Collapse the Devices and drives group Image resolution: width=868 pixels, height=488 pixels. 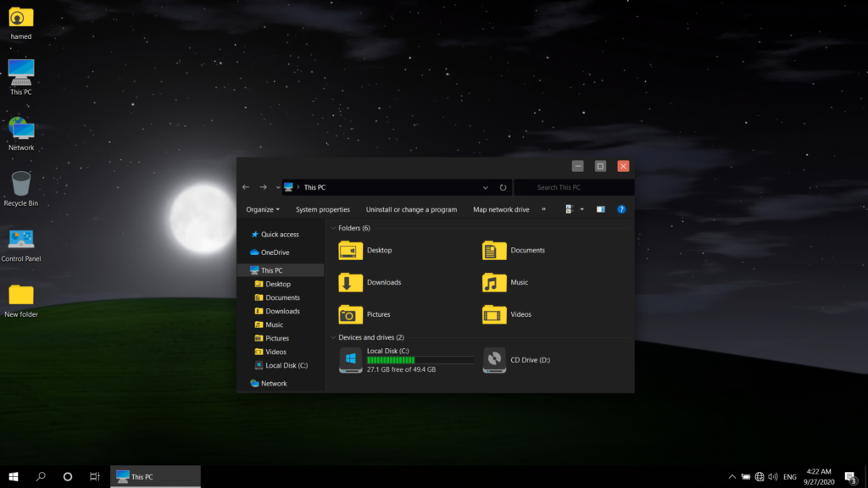point(333,337)
